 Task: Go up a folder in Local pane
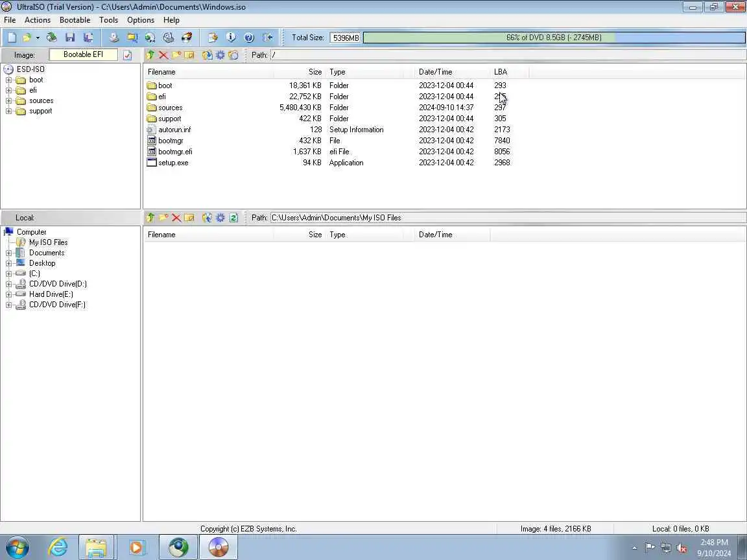coord(150,218)
